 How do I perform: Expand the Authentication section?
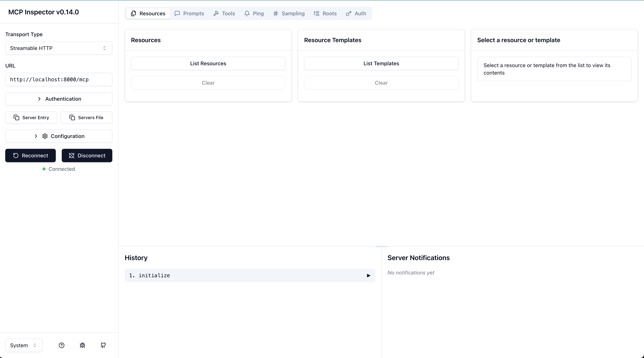click(59, 99)
